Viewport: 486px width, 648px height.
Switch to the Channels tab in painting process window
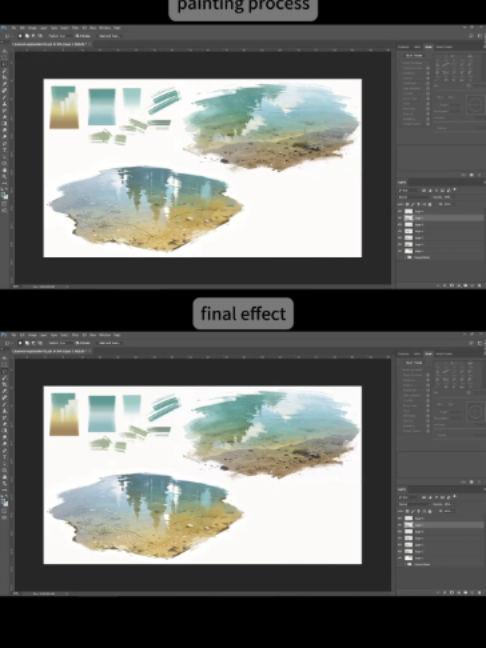tap(403, 47)
